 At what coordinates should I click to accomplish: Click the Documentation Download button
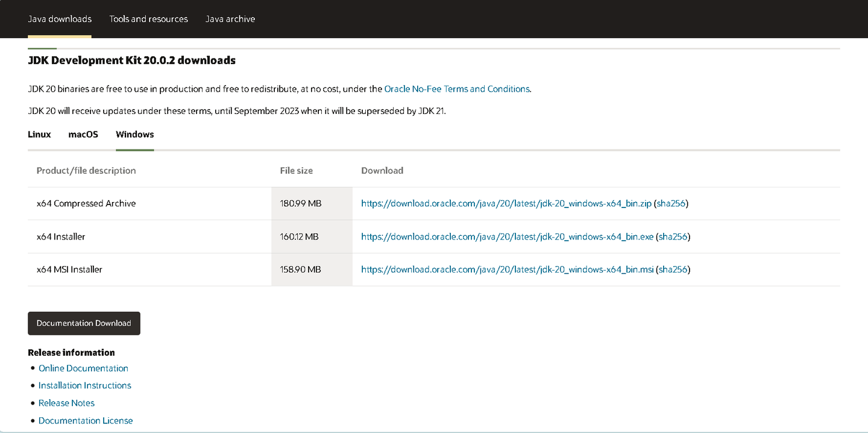[84, 323]
